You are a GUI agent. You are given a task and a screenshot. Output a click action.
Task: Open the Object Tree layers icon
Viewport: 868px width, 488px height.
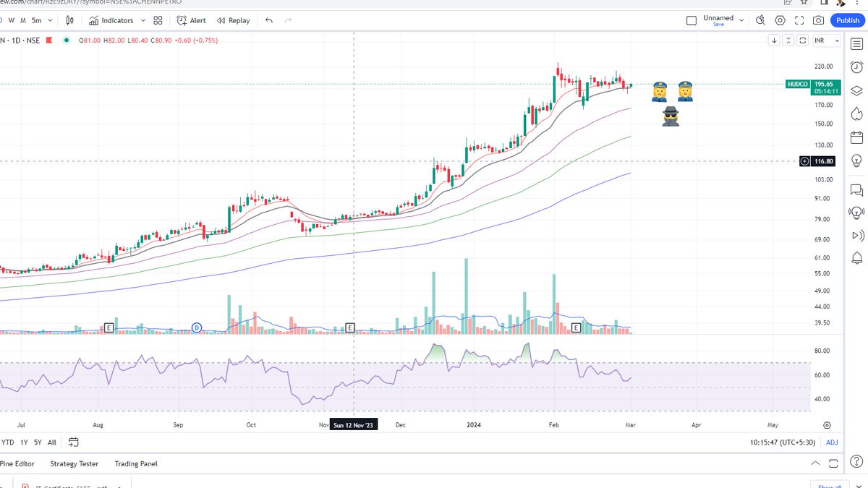click(x=856, y=90)
